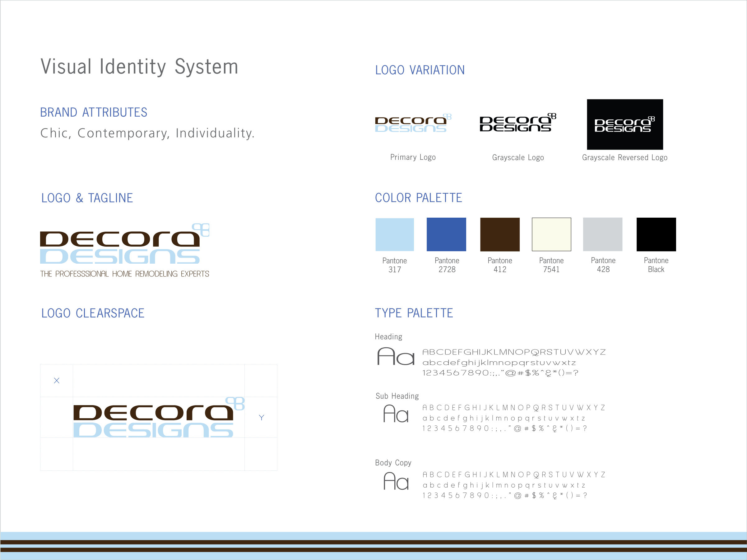The height and width of the screenshot is (560, 747).
Task: Click the LOGO VARIATION heading
Action: pos(420,70)
